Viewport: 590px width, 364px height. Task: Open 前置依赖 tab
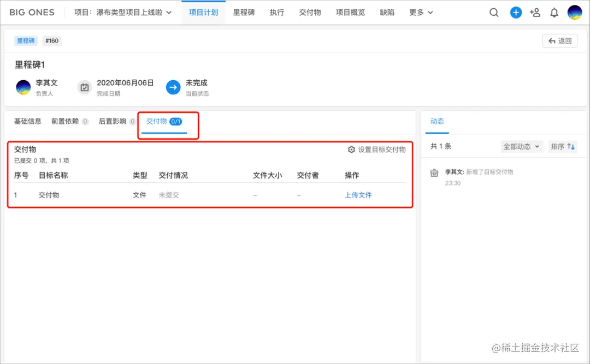(69, 121)
